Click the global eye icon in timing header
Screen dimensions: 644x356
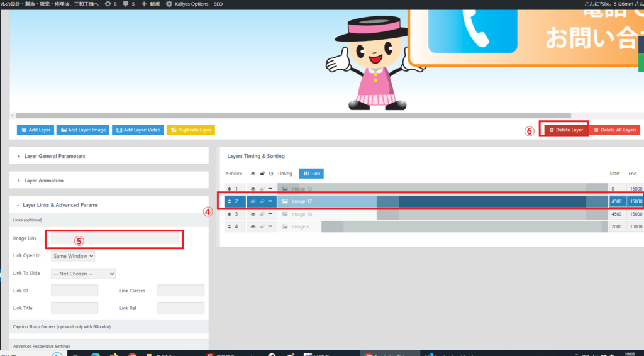tap(253, 174)
